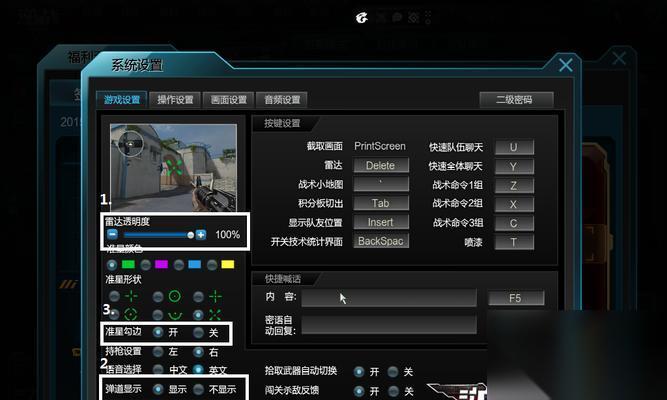
Task: Change 积分板切出 key binding Tab
Action: [381, 203]
